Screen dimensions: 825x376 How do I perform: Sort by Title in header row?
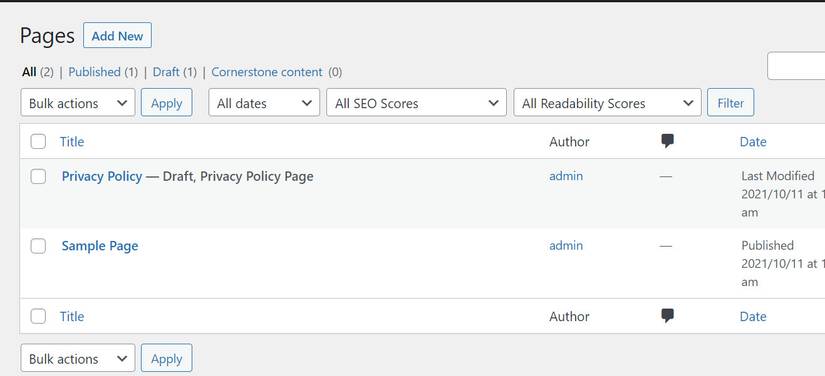72,141
